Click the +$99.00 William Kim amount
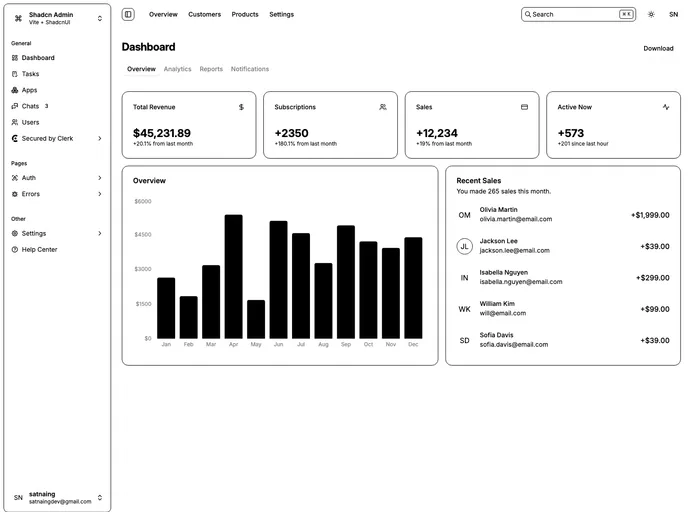The width and height of the screenshot is (688, 512). pyautogui.click(x=655, y=309)
